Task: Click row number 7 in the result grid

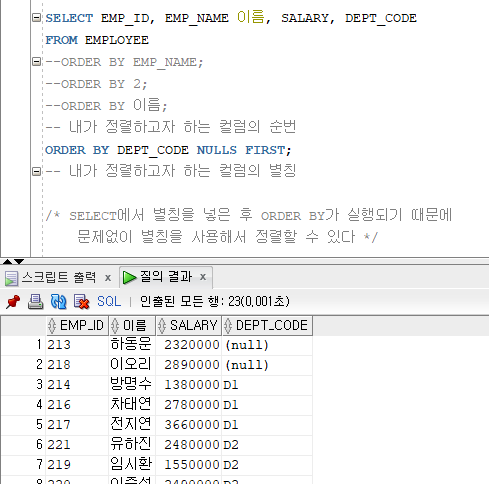Action: point(24,465)
